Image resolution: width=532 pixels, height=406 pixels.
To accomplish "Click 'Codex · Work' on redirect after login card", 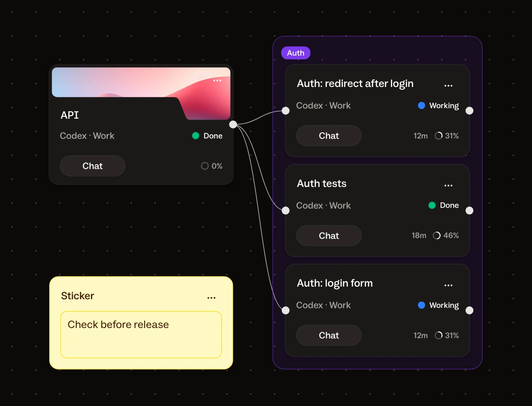I will pos(323,106).
